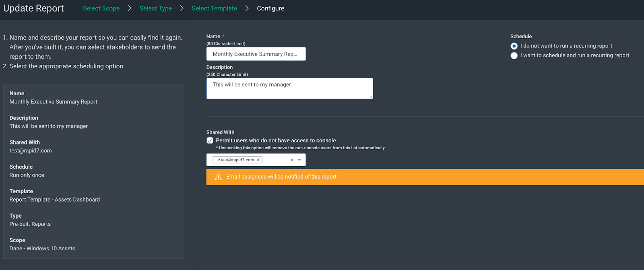Screen dimensions: 644x270
Task: Open the Shared With recipients combo box
Action: point(275,160)
